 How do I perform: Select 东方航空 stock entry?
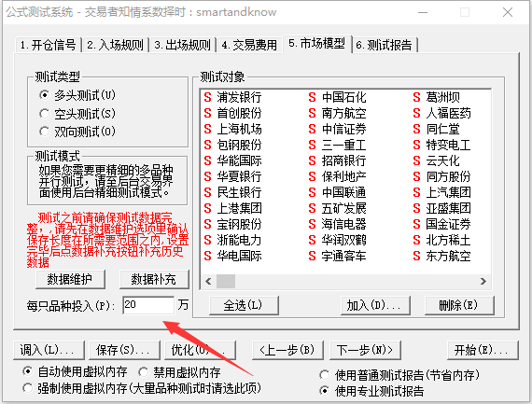pos(442,256)
